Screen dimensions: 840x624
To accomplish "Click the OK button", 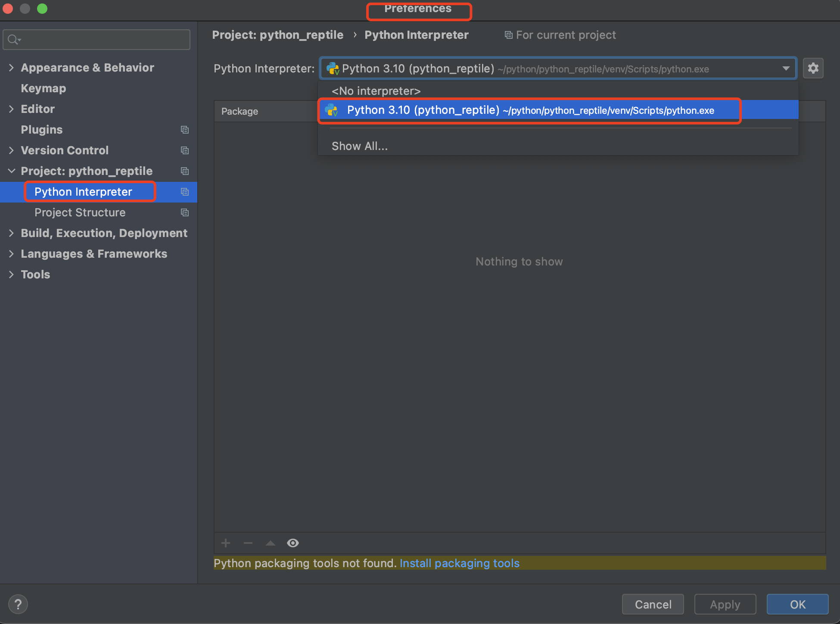I will point(797,604).
